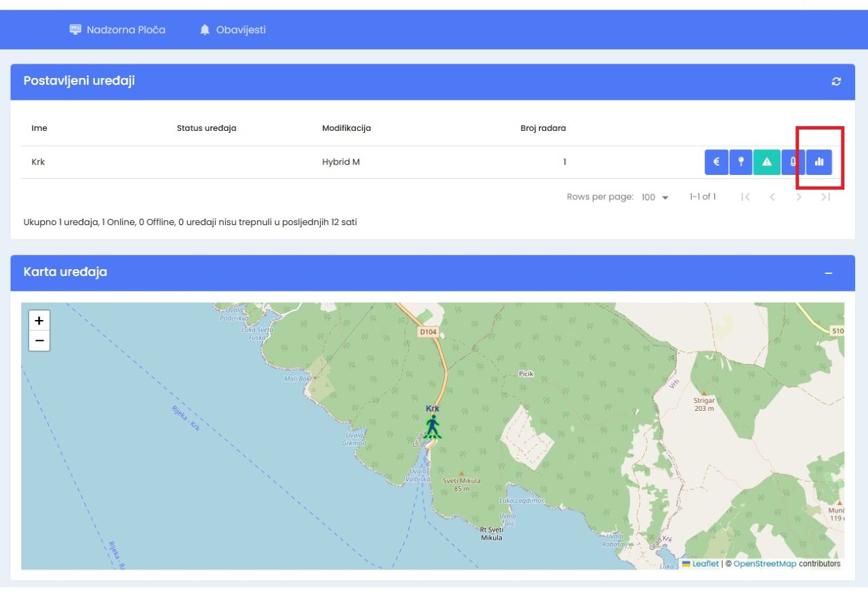
Task: Sort the table by Ime column
Action: tap(39, 128)
